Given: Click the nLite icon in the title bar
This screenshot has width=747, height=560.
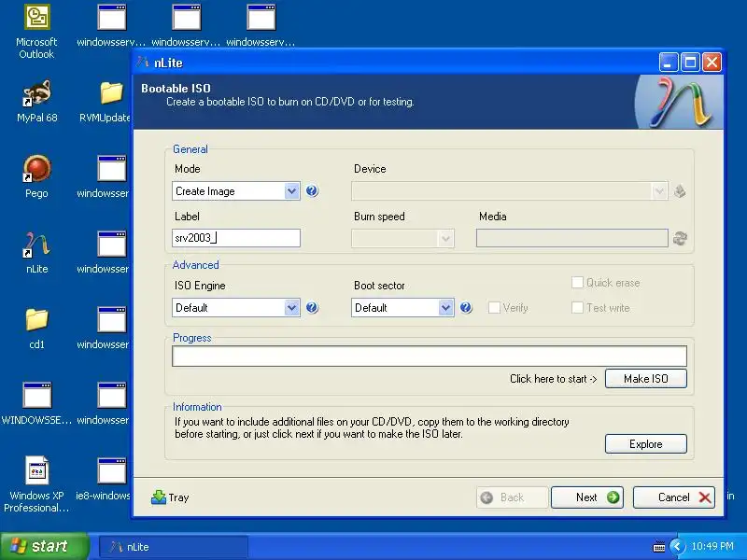Looking at the screenshot, I should (x=143, y=62).
